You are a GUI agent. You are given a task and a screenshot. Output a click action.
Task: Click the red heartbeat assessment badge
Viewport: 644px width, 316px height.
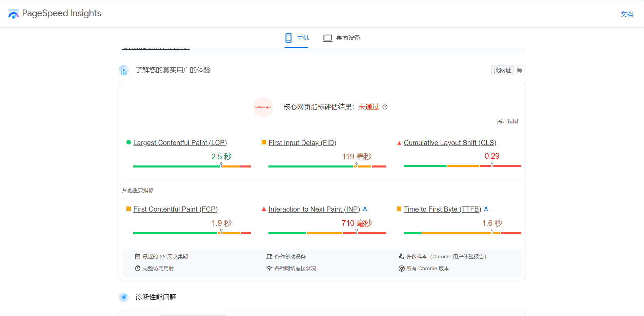(263, 107)
